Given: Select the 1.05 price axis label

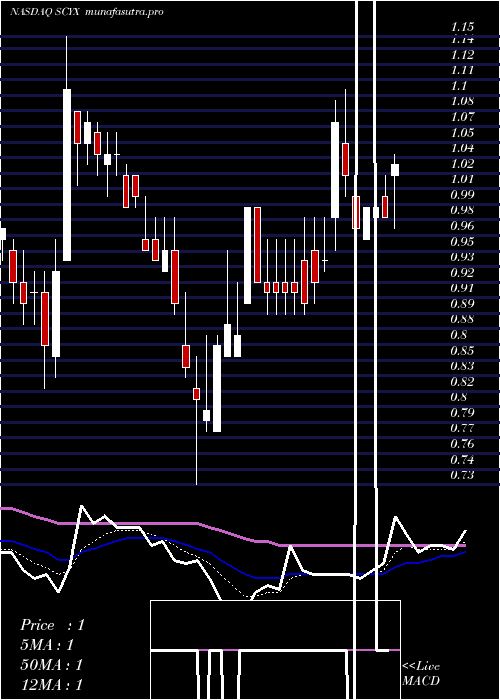Looking at the screenshot, I should [x=462, y=133].
